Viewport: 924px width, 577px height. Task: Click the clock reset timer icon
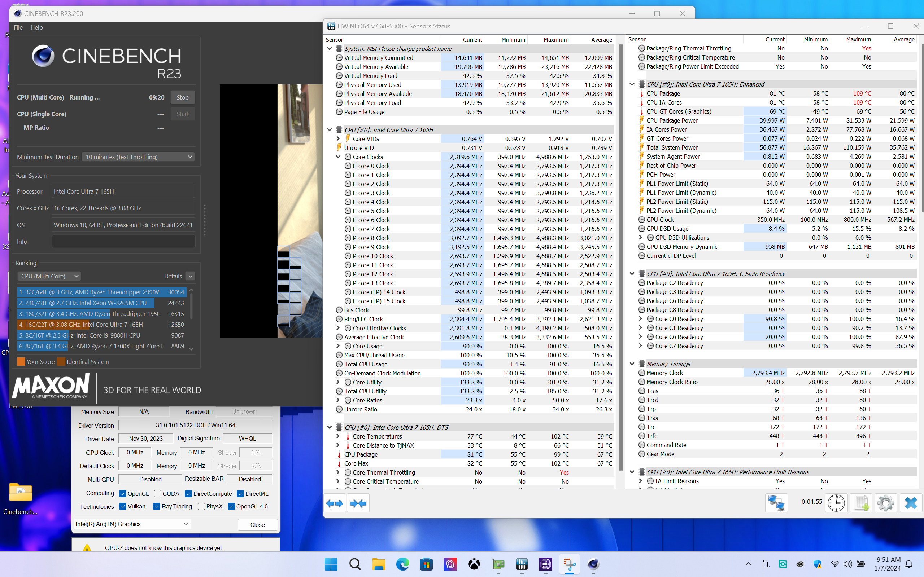pos(836,503)
